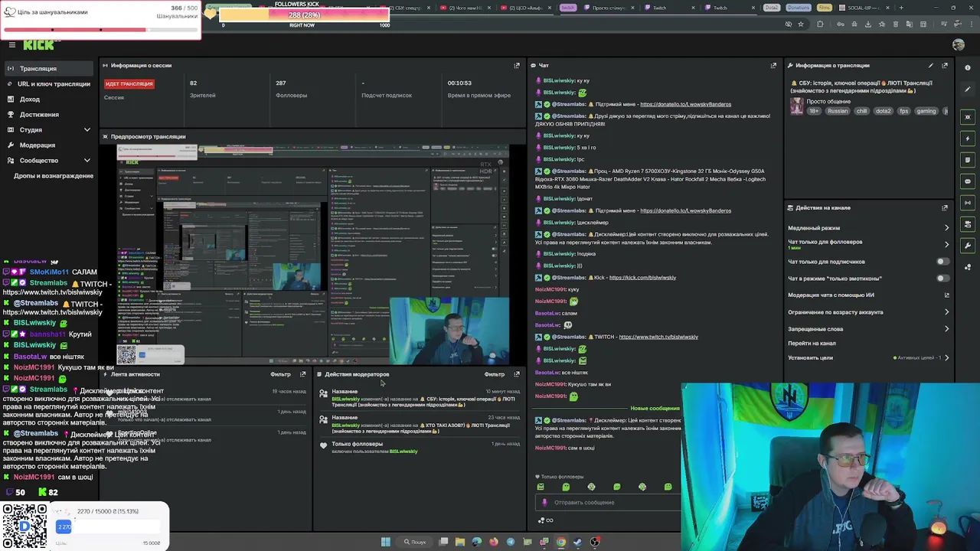Click the dots icon at sidebar bottom
The width and height of the screenshot is (980, 551).
(968, 267)
